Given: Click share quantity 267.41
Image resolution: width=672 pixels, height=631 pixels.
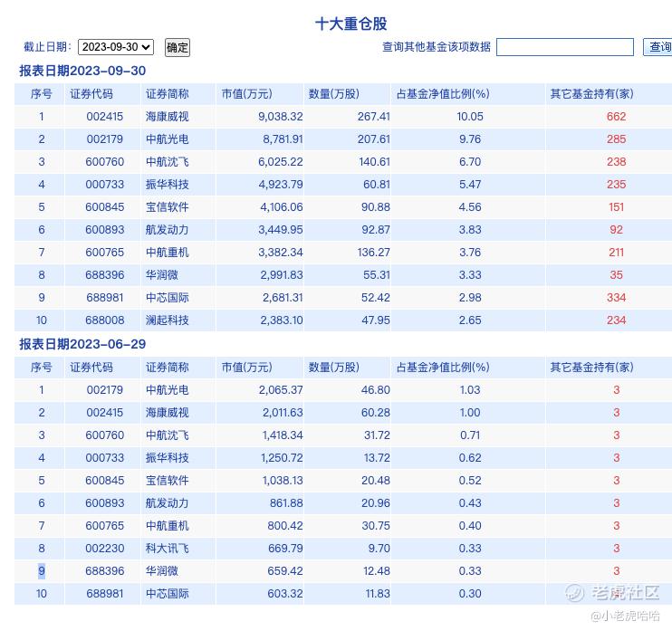Looking at the screenshot, I should pyautogui.click(x=374, y=117).
